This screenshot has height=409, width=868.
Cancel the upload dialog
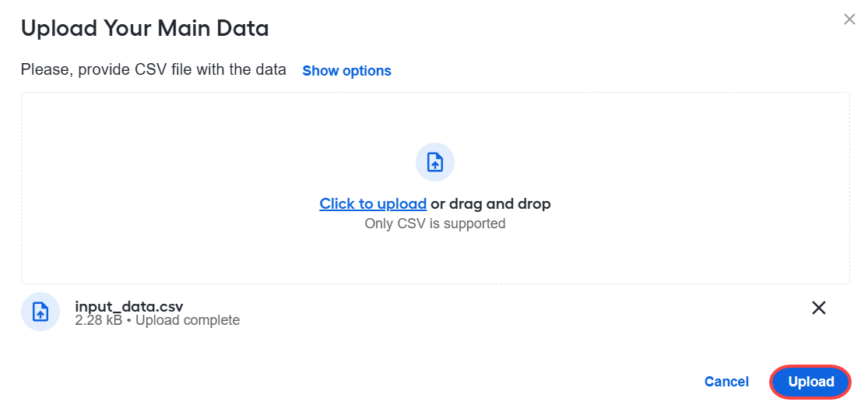726,382
